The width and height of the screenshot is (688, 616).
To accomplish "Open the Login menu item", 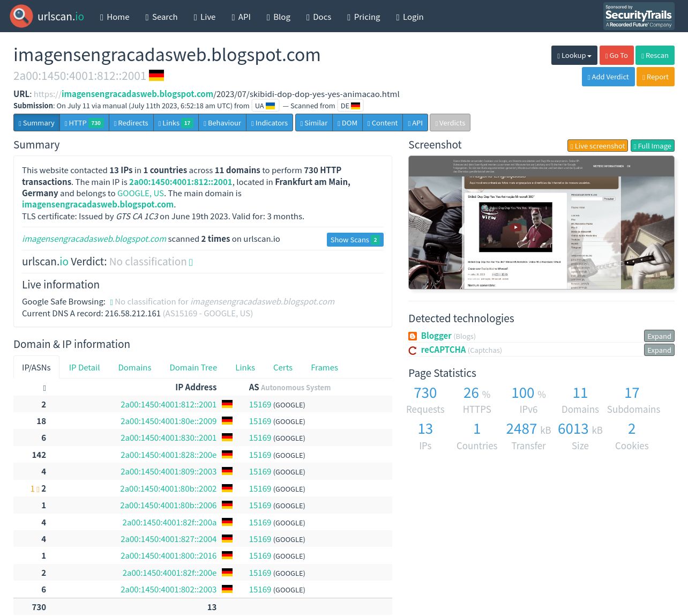I will 410,17.
